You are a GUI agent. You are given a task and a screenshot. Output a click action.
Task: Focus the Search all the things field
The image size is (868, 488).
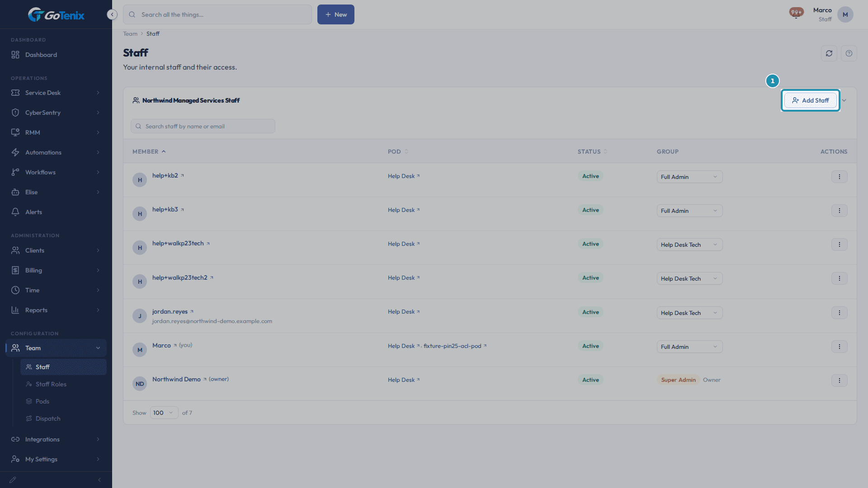coord(217,14)
